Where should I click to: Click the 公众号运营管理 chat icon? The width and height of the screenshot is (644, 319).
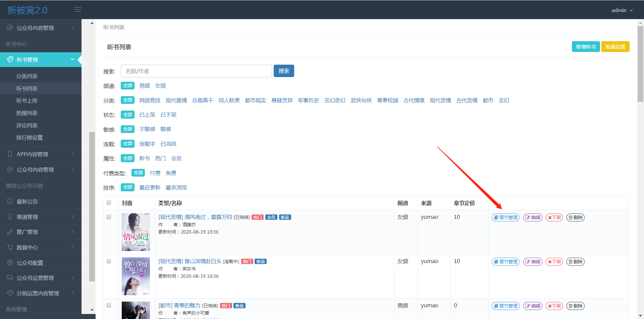coord(10,277)
